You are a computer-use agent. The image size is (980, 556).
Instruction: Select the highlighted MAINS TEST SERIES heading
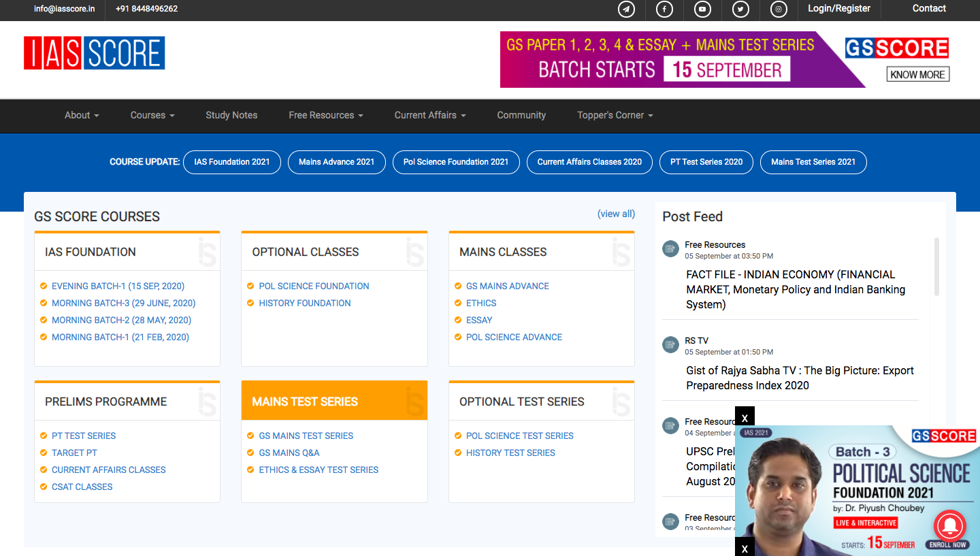pyautogui.click(x=305, y=402)
